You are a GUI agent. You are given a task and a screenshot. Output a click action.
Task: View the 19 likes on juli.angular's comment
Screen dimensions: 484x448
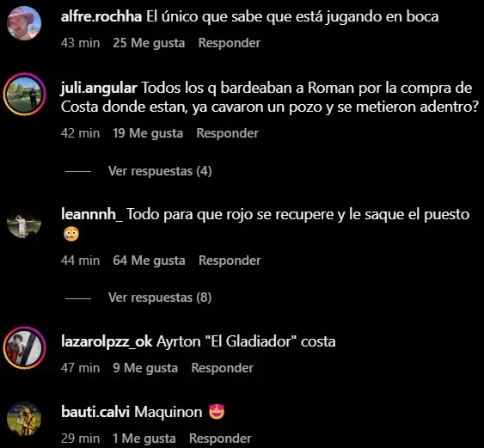[x=148, y=133]
